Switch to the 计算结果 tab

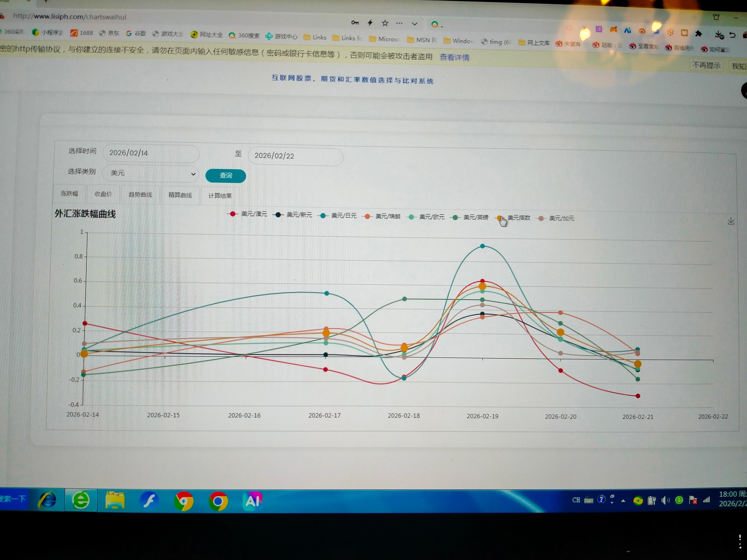point(220,196)
